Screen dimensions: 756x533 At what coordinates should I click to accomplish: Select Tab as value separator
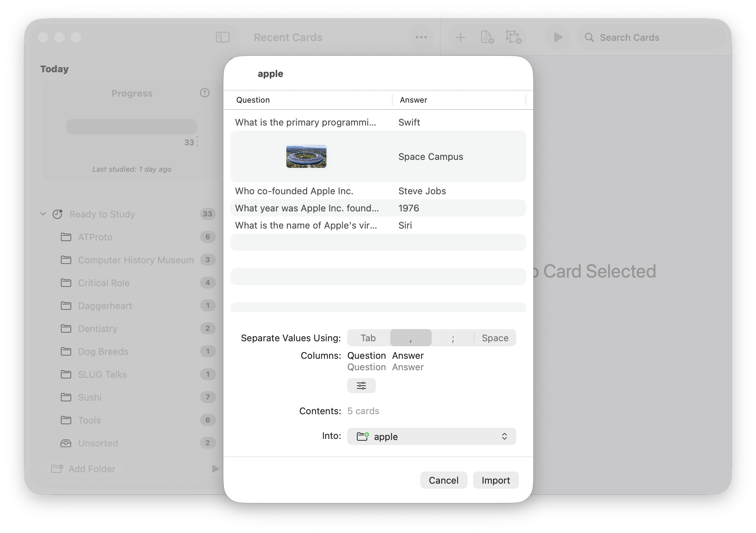pyautogui.click(x=368, y=338)
